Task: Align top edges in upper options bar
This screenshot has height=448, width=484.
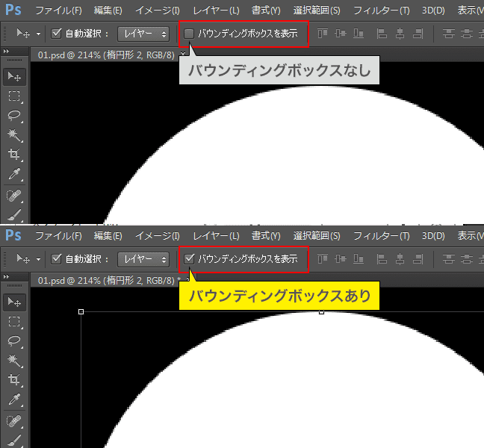Action: (x=323, y=34)
